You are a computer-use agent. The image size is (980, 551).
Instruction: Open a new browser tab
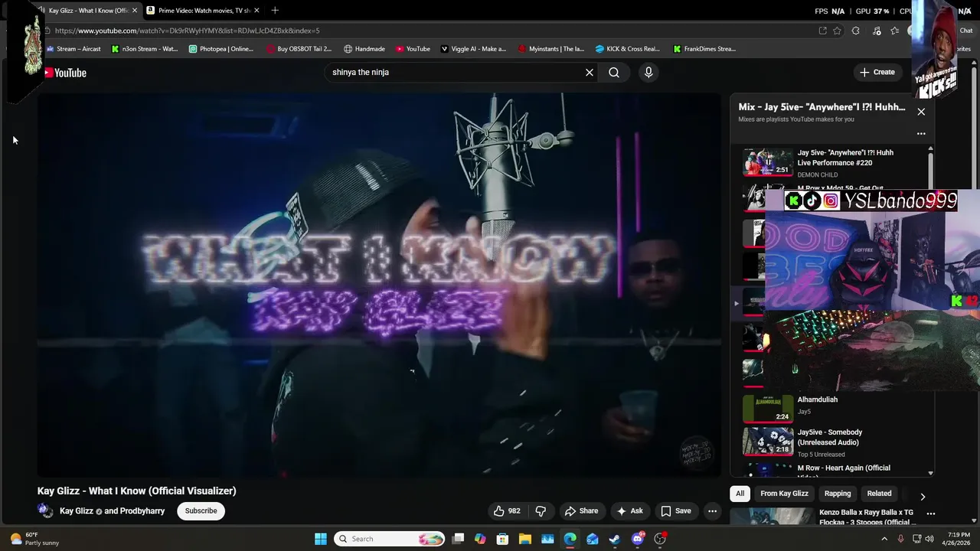point(275,11)
